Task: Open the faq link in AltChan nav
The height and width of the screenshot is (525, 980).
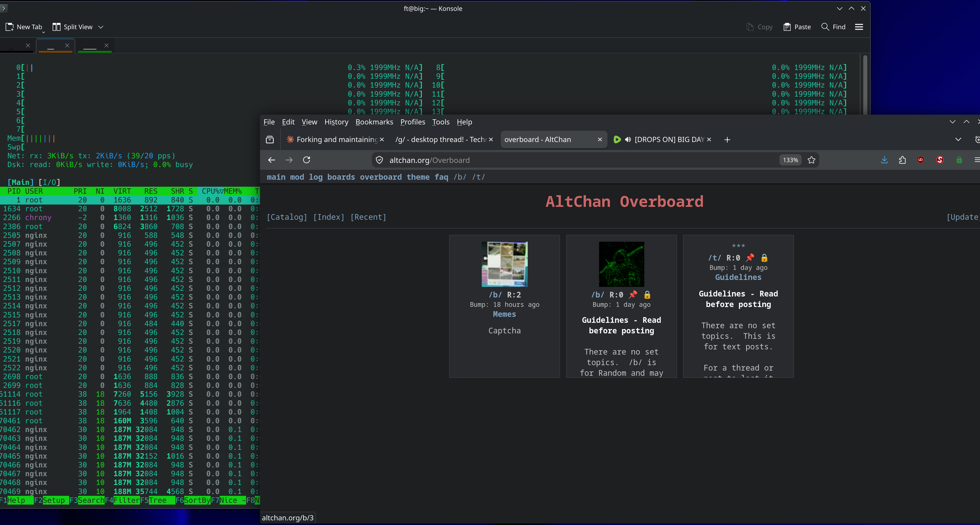Action: (441, 177)
